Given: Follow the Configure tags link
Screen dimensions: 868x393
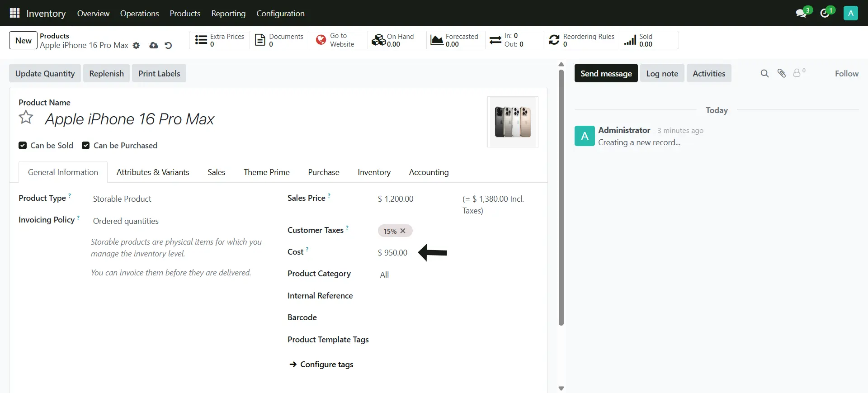Looking at the screenshot, I should 326,365.
